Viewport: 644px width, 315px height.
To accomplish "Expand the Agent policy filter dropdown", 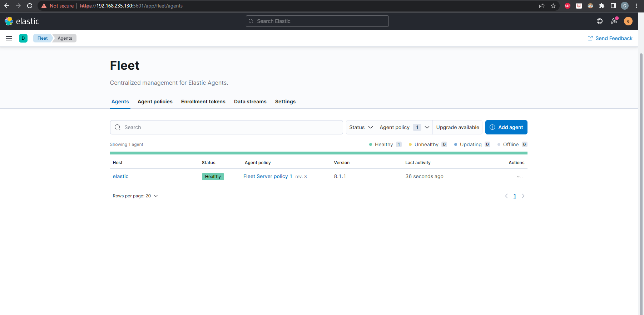I will tap(404, 127).
